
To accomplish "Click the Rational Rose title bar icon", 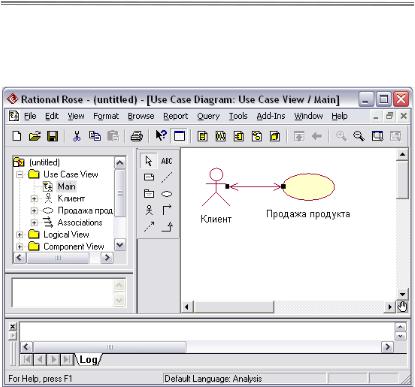I will point(12,99).
